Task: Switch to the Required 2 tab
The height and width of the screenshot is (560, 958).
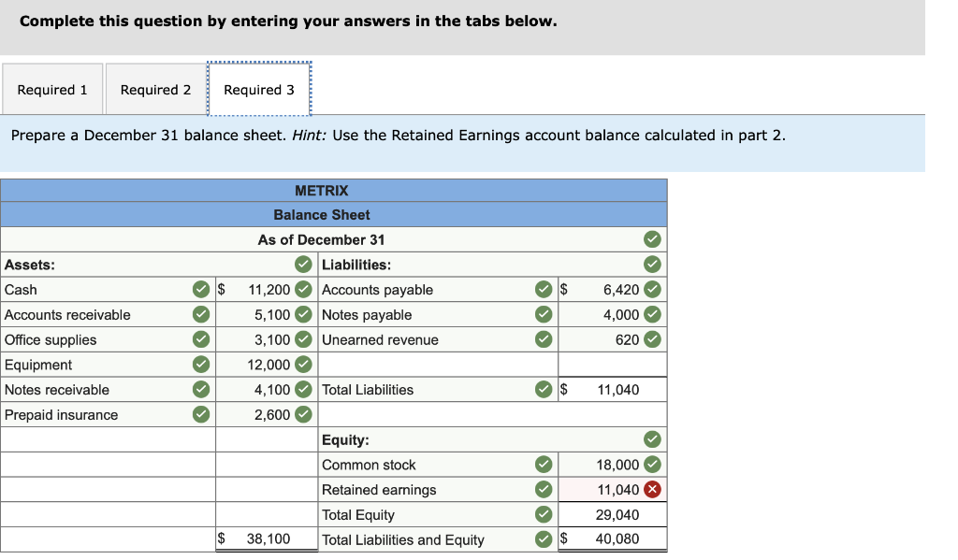Action: (x=154, y=89)
